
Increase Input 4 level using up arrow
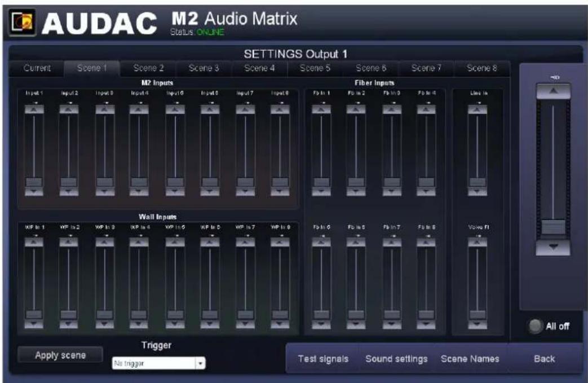click(x=139, y=109)
